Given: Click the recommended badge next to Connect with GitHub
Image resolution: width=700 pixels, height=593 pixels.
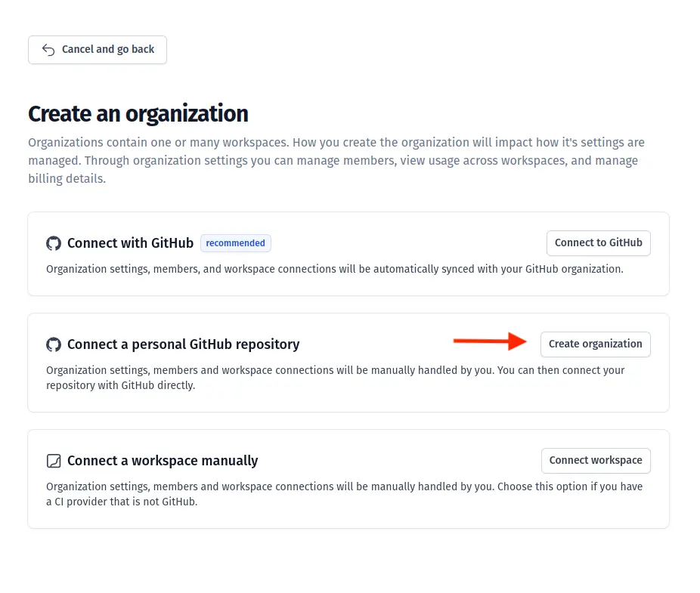Looking at the screenshot, I should (235, 243).
